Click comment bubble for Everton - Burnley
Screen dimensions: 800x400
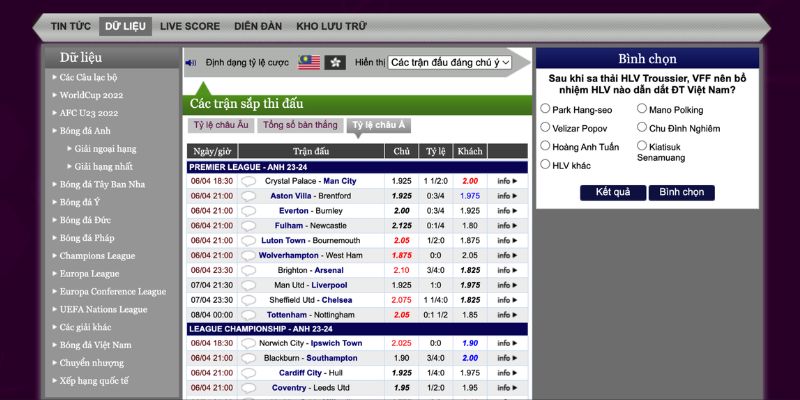click(x=249, y=211)
